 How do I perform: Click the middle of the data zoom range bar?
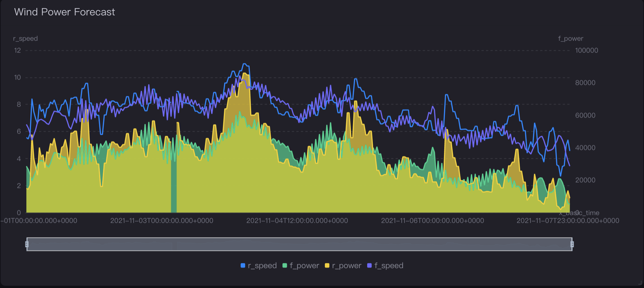(x=299, y=244)
